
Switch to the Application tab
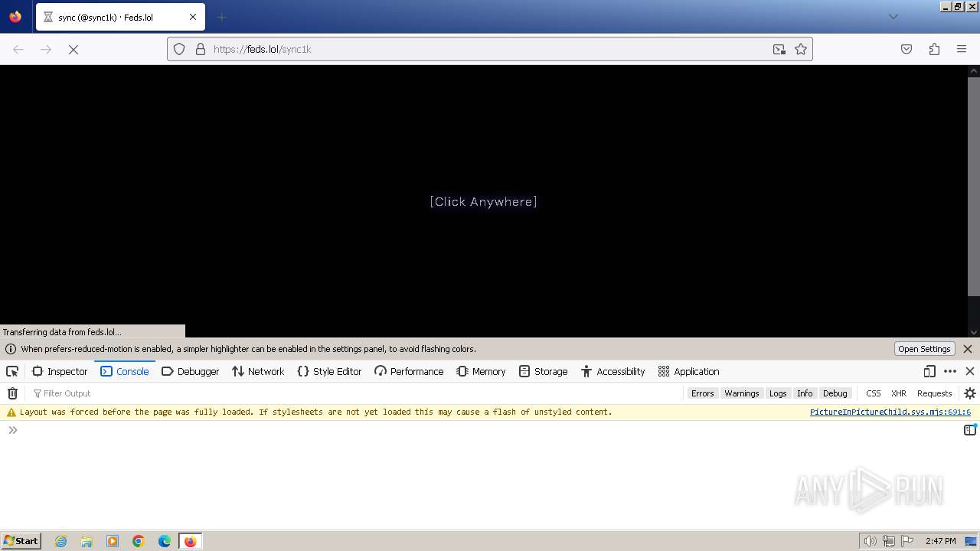click(x=688, y=371)
